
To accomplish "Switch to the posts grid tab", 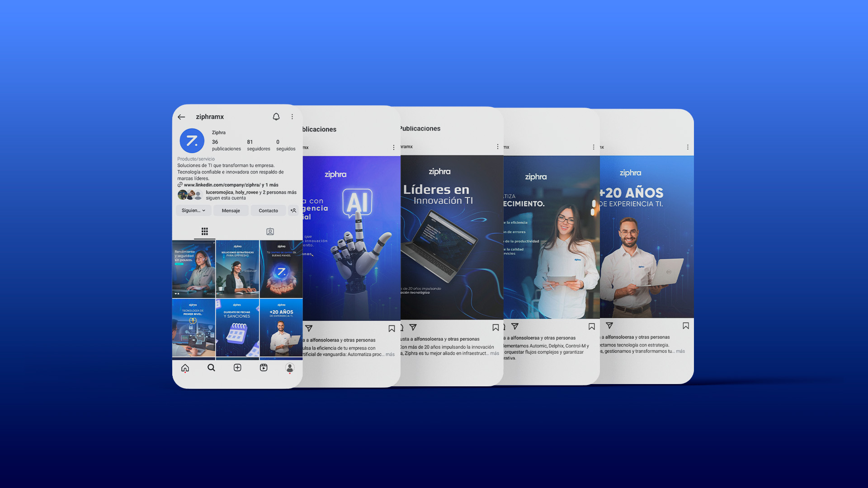I will 205,231.
